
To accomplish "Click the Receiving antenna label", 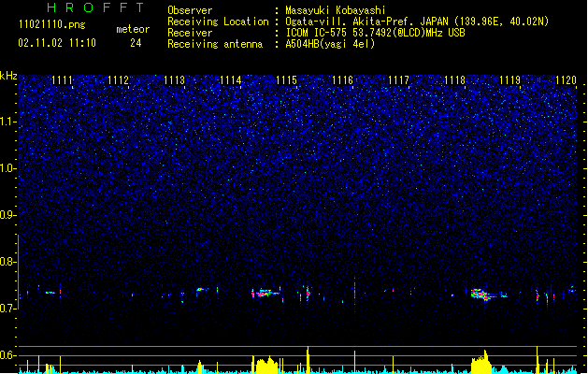I will (215, 44).
